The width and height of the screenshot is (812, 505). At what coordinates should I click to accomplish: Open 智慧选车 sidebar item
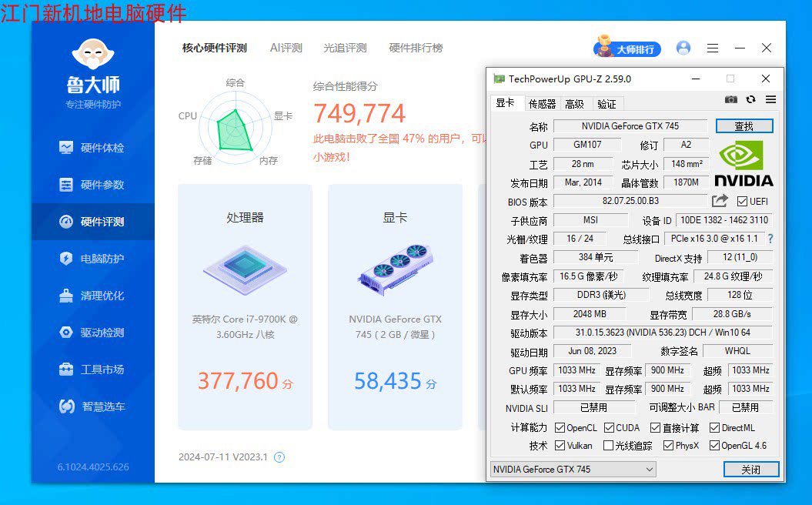tap(92, 406)
